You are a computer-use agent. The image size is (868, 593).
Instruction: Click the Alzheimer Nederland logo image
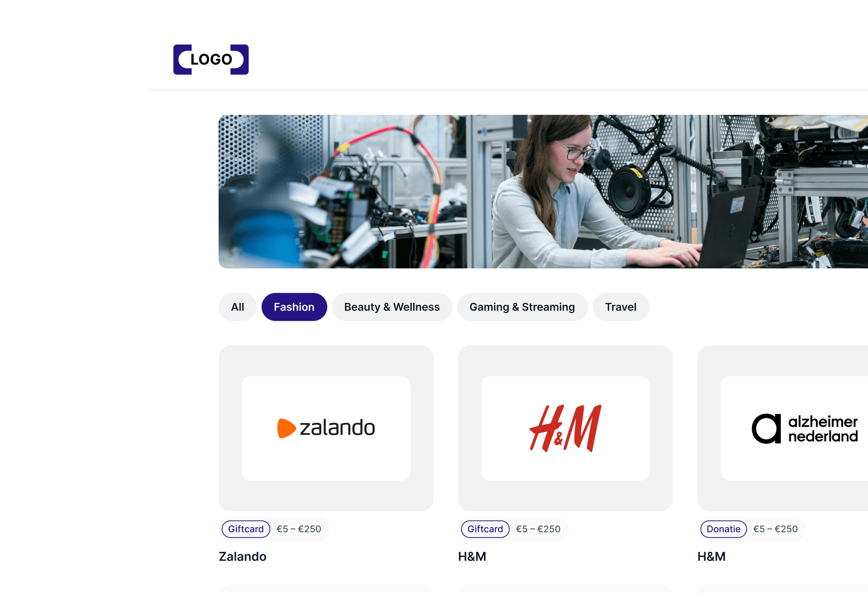click(805, 428)
